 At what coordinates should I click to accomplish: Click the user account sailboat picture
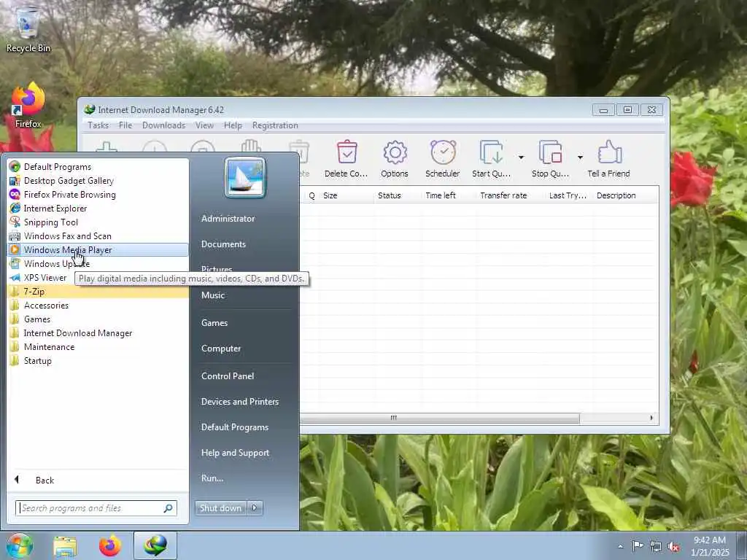click(x=245, y=177)
